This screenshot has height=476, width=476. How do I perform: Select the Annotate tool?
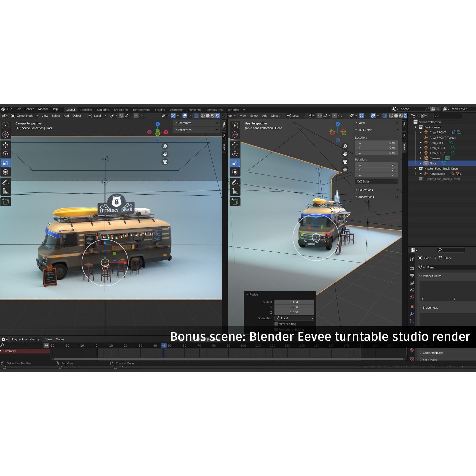point(6,182)
